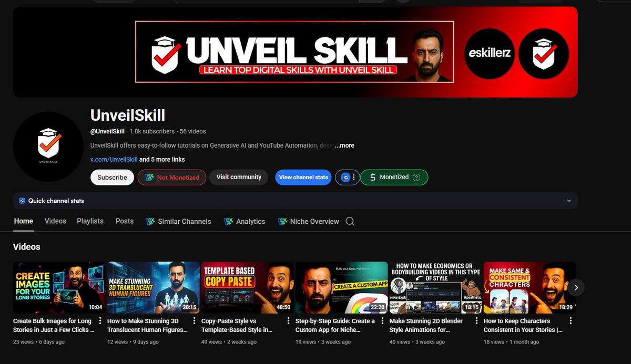Open the x.com/UnveilSkill link

(x=114, y=160)
